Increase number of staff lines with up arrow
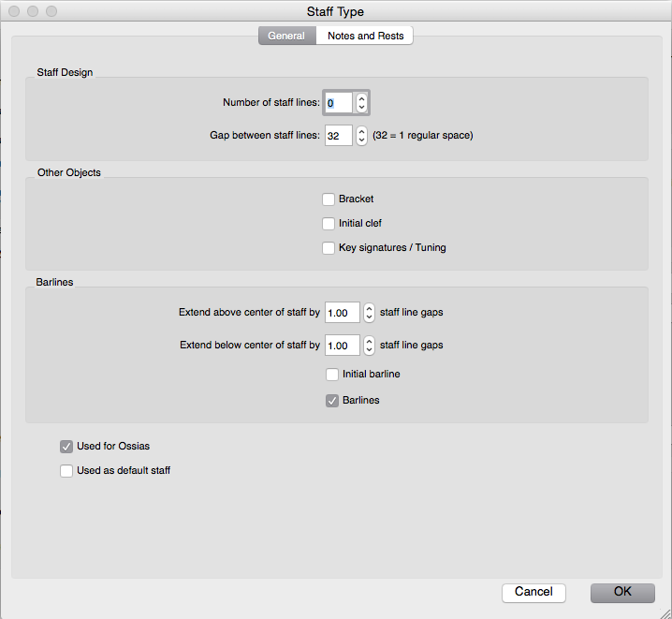 362,97
